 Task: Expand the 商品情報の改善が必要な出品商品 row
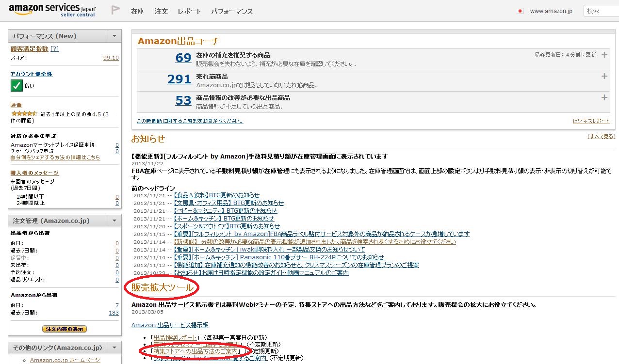coord(604,97)
